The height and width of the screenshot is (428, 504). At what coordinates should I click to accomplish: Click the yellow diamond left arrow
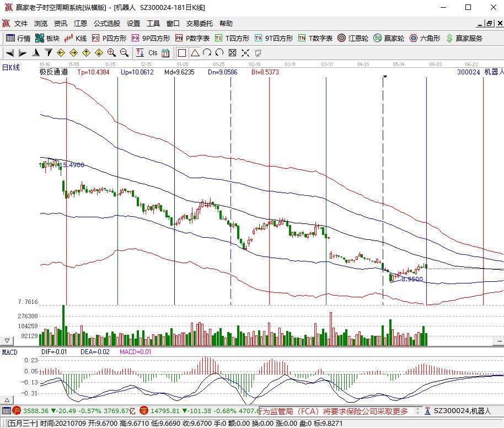tap(61, 53)
